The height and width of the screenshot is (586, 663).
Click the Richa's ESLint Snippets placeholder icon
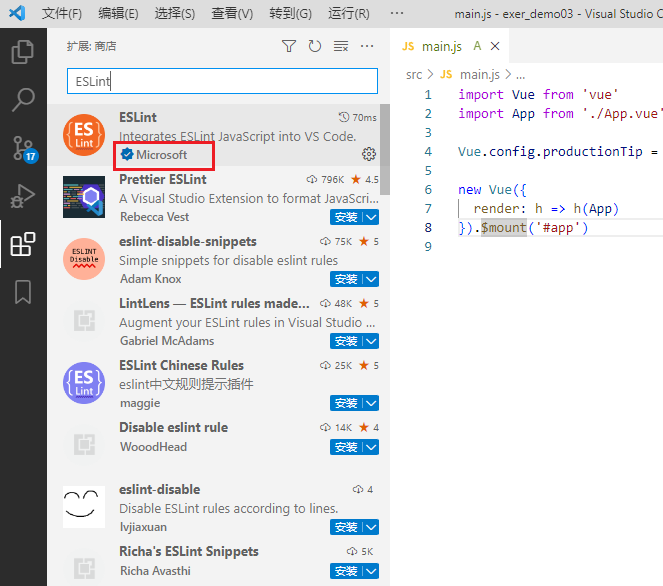pyautogui.click(x=84, y=568)
